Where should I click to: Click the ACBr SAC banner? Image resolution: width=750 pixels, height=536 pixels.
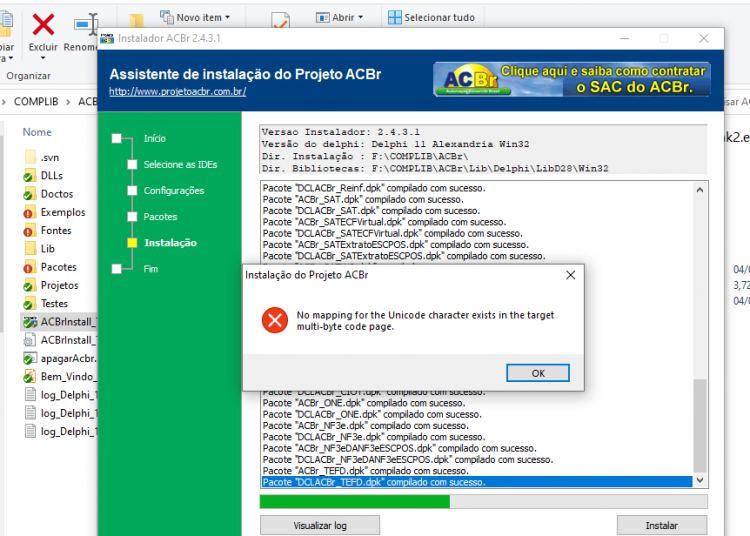point(572,79)
